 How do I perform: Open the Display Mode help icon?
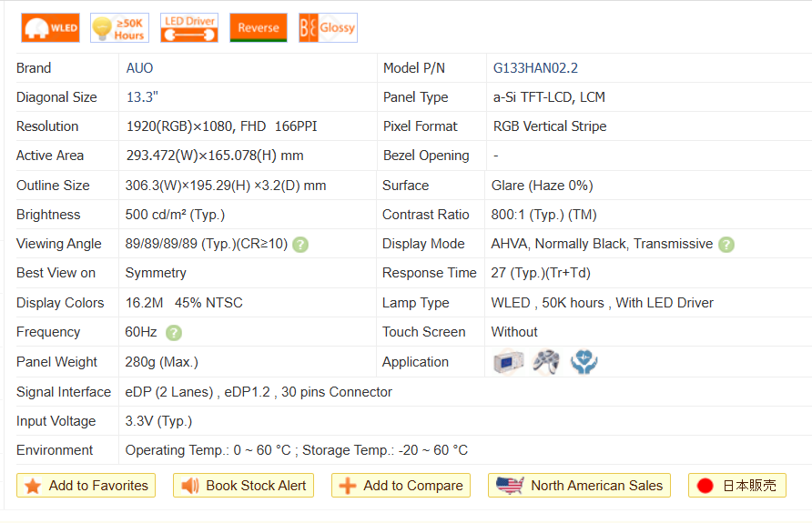[x=726, y=245]
